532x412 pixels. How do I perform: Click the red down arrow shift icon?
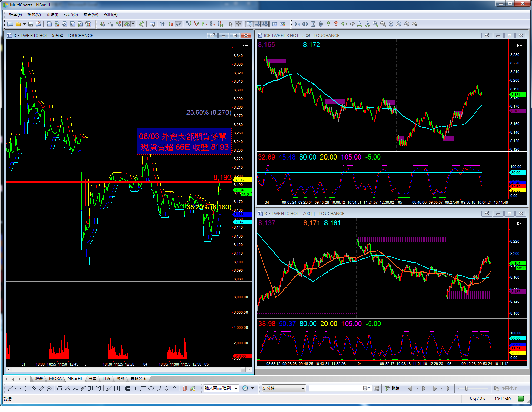(x=336, y=24)
